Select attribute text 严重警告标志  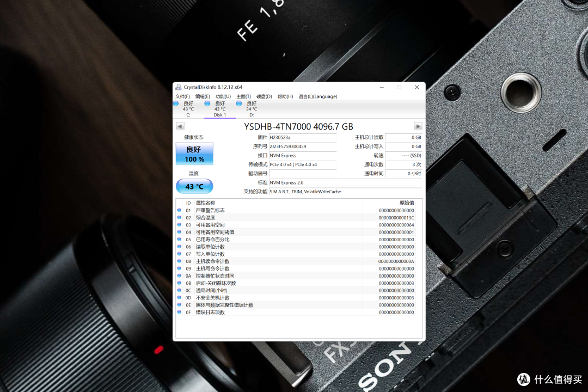tap(210, 211)
